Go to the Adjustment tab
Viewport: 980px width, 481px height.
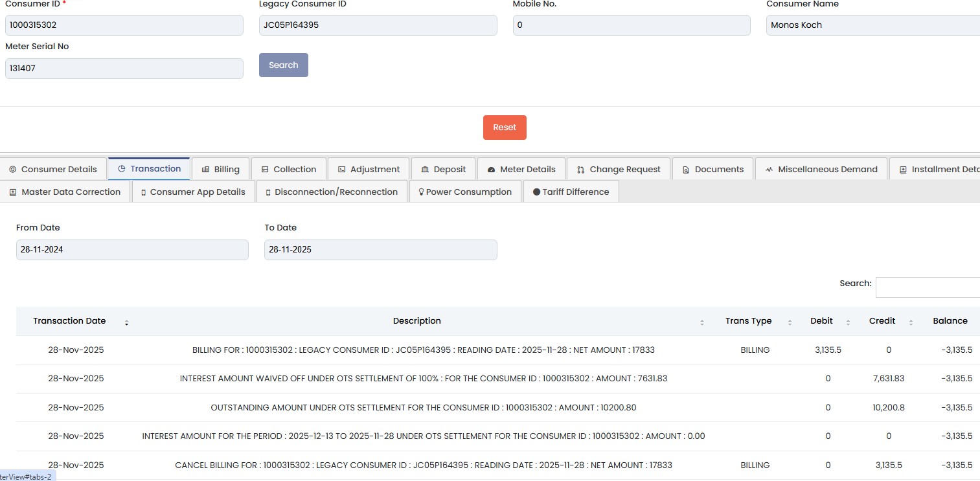tap(369, 169)
